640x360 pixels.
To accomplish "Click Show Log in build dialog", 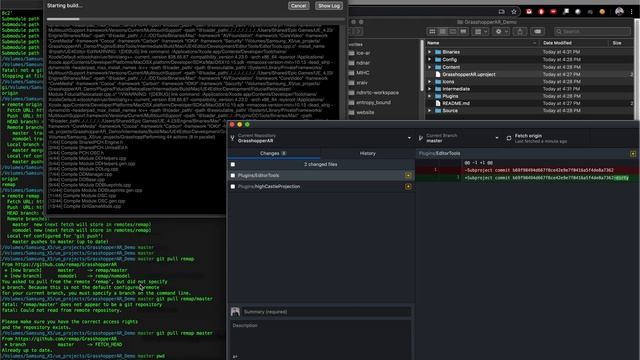I will (329, 6).
